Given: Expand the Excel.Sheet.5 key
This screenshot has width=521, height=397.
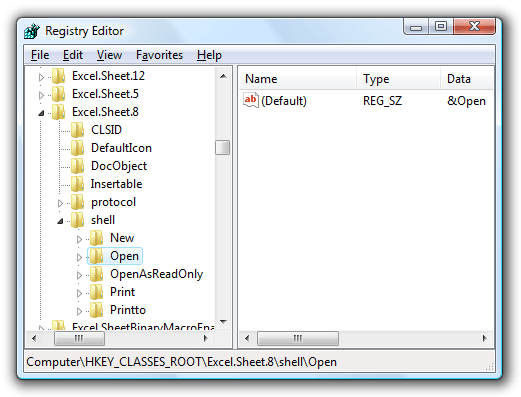Looking at the screenshot, I should click(41, 95).
